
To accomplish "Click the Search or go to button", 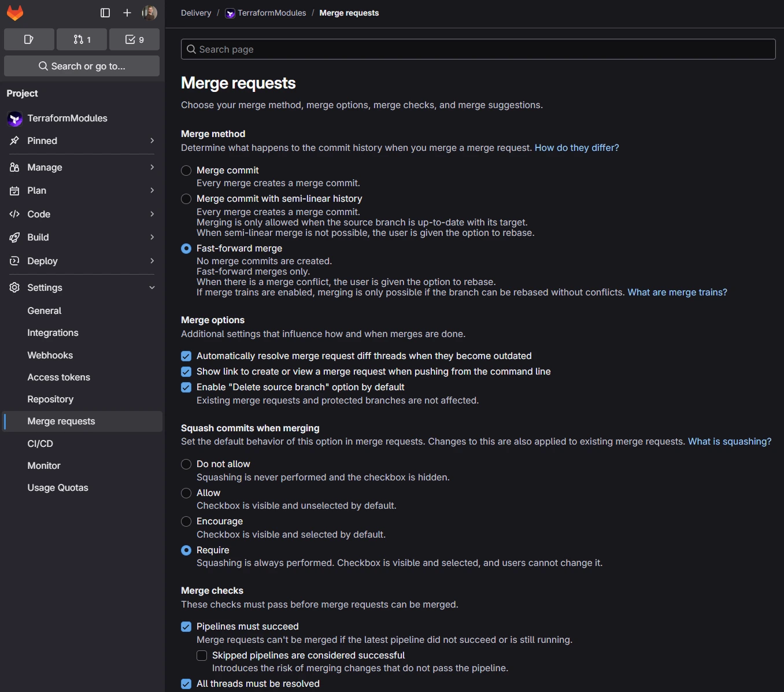I will click(82, 66).
